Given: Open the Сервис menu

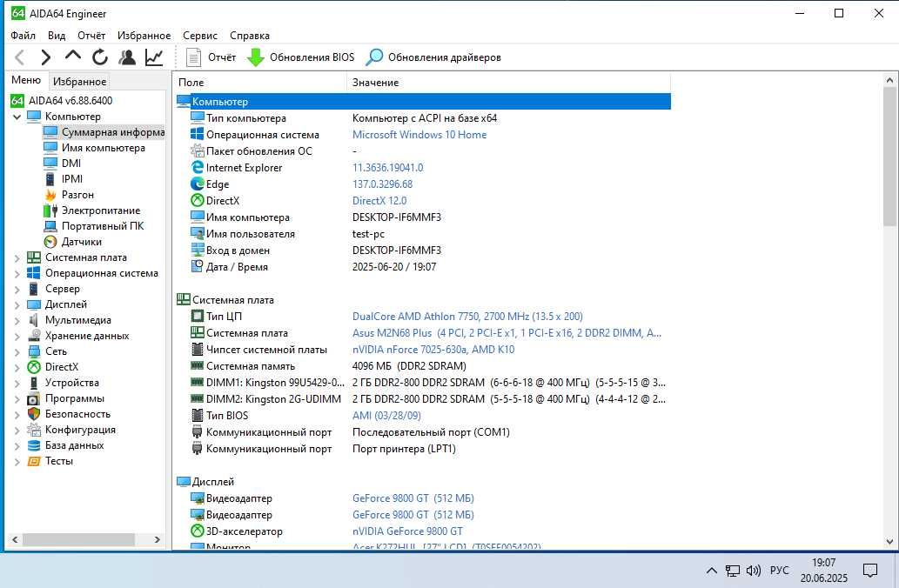Looking at the screenshot, I should 200,36.
